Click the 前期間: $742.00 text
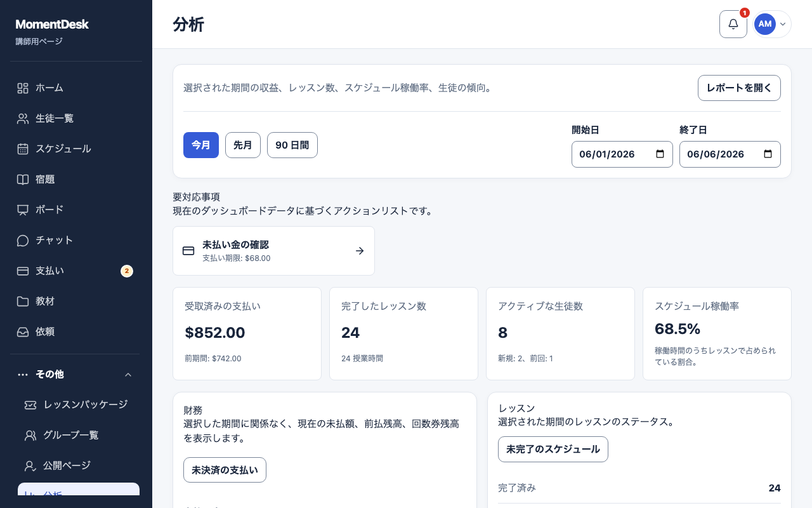The height and width of the screenshot is (508, 812). pyautogui.click(x=213, y=359)
